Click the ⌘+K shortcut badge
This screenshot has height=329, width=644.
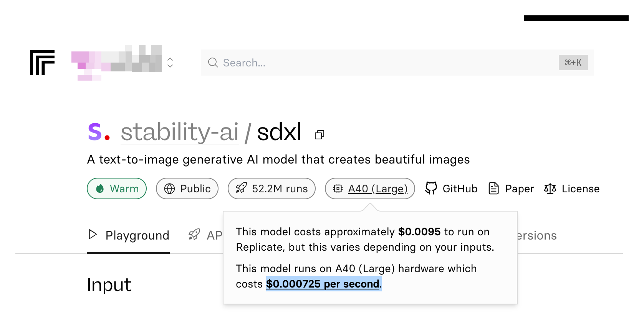(573, 63)
